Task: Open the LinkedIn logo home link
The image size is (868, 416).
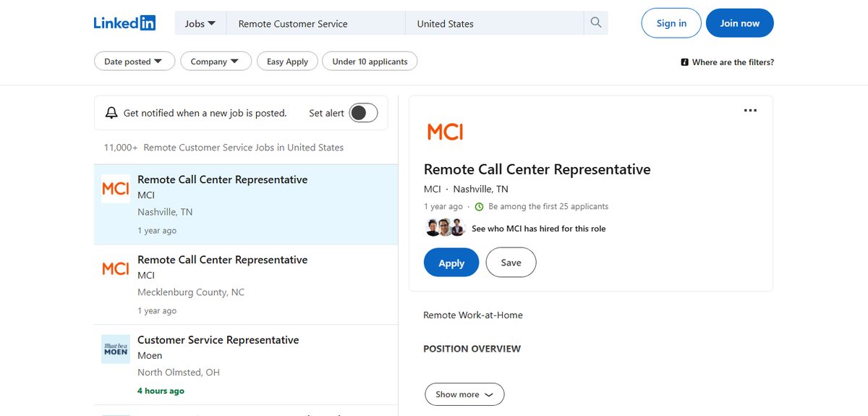Action: pos(124,22)
